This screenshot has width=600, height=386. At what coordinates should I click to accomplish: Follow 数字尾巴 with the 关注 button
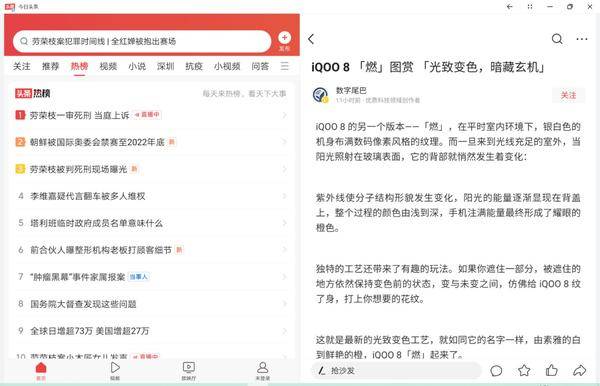[568, 95]
